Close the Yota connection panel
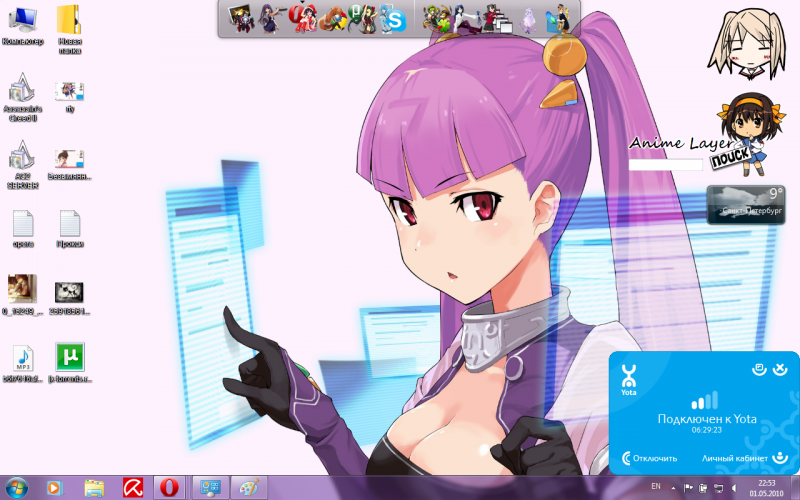 [780, 369]
